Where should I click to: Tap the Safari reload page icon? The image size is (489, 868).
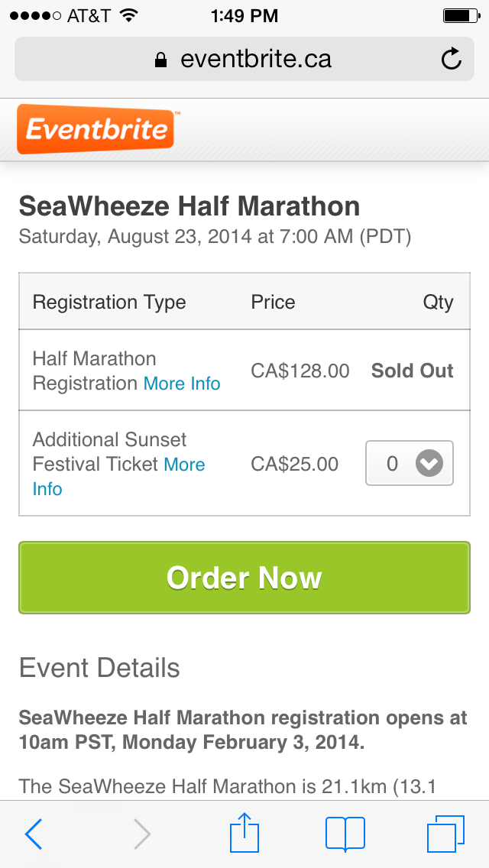click(x=452, y=59)
